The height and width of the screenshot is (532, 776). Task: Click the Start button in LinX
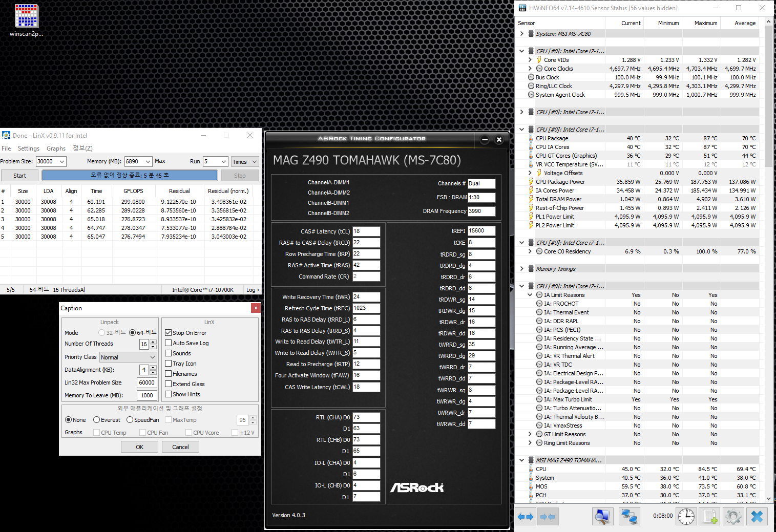pyautogui.click(x=19, y=176)
